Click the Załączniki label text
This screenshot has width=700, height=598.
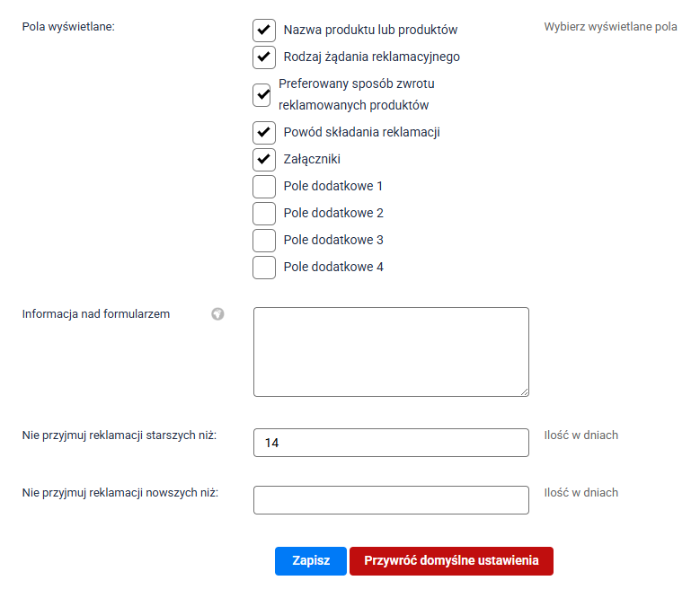point(312,159)
